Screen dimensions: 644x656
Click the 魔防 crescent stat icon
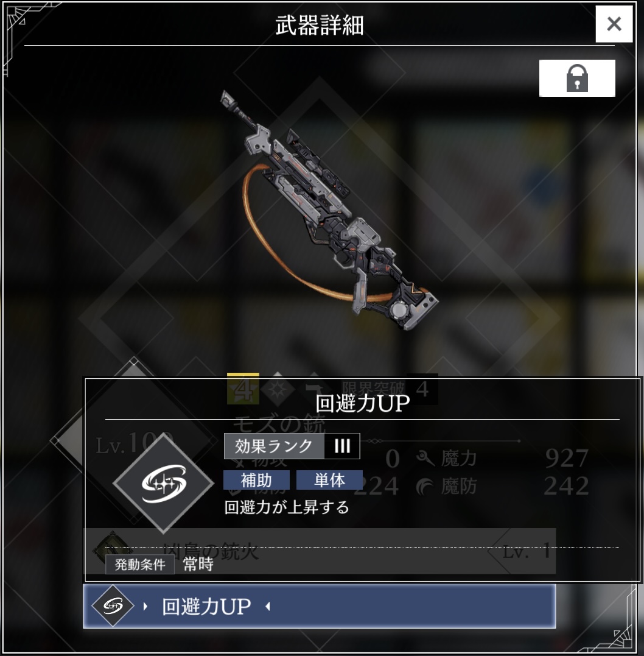425,487
